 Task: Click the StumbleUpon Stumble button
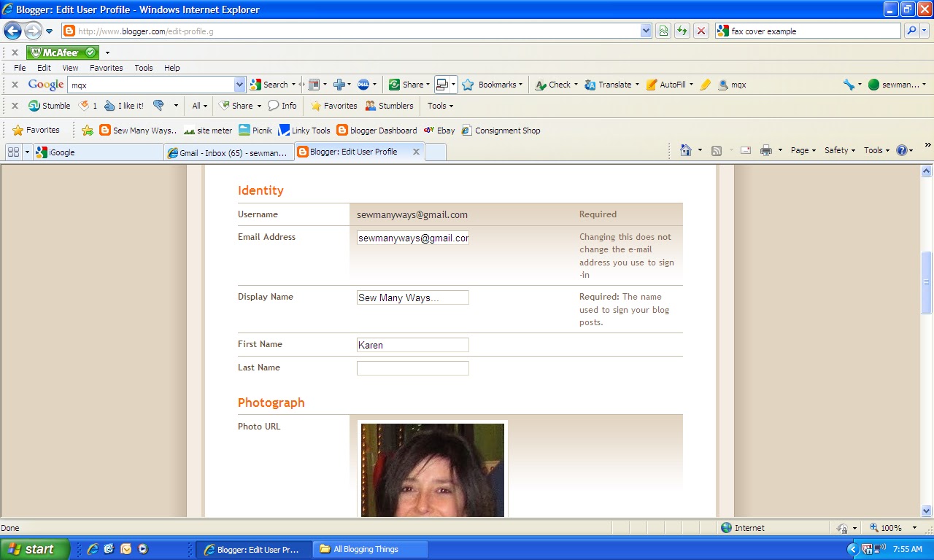pos(49,106)
